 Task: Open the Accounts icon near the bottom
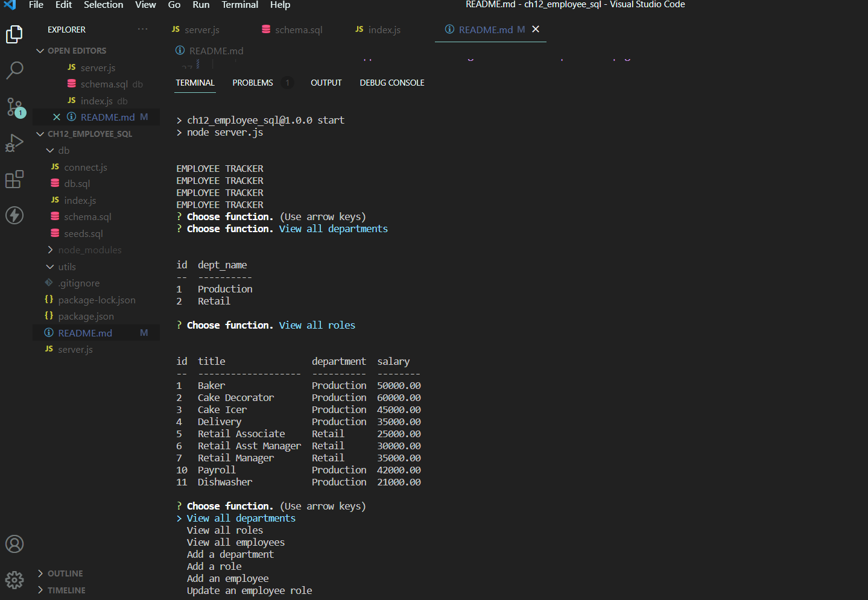pyautogui.click(x=14, y=543)
